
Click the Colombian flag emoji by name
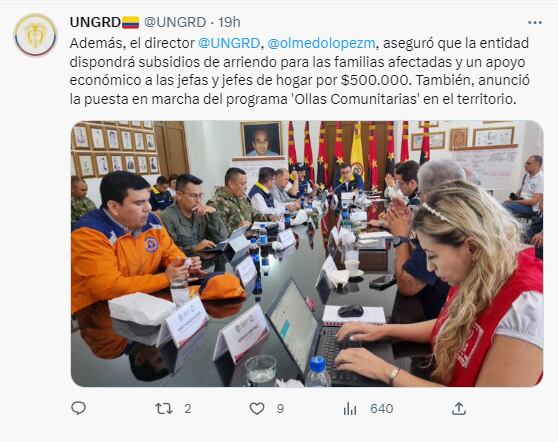130,22
